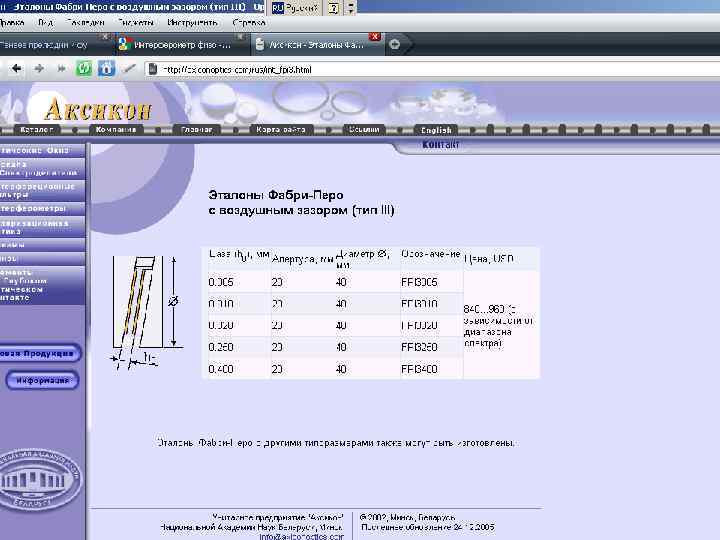The image size is (720, 540).
Task: Open the Вид menu
Action: (45, 22)
